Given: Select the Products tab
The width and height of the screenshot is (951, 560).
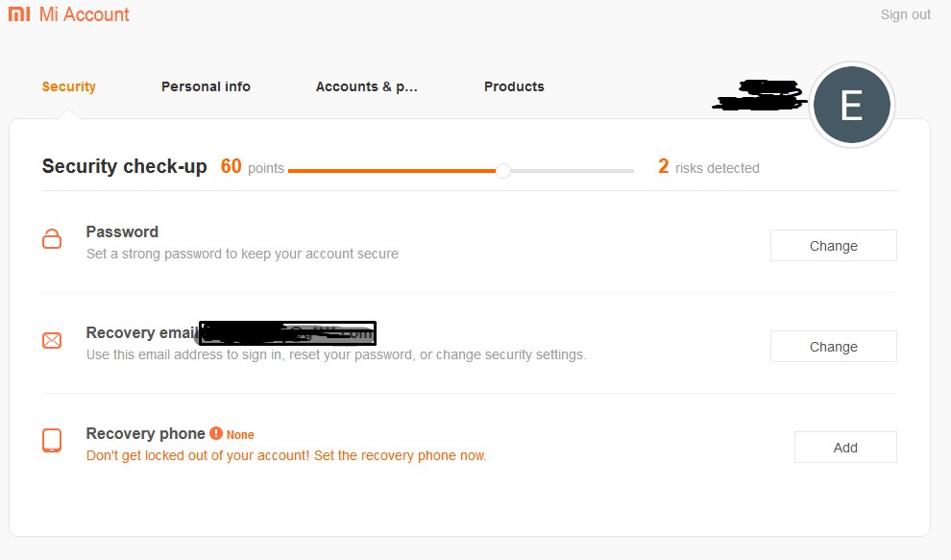Looking at the screenshot, I should (514, 86).
